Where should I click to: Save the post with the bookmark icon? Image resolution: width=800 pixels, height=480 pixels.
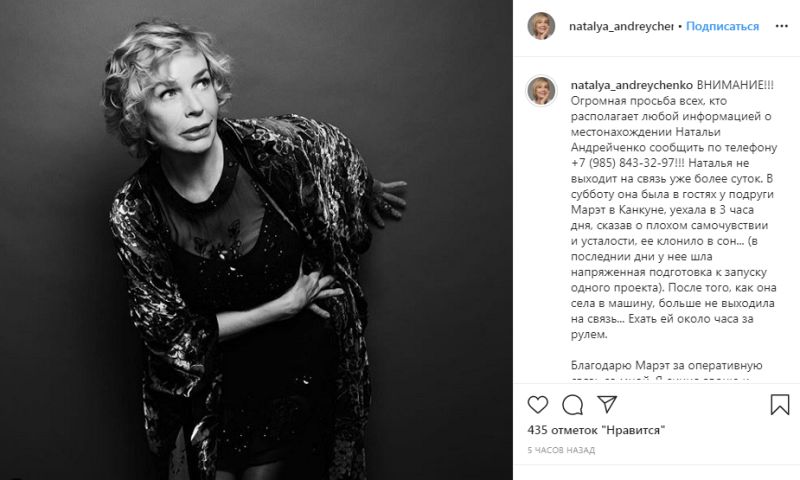pyautogui.click(x=780, y=405)
